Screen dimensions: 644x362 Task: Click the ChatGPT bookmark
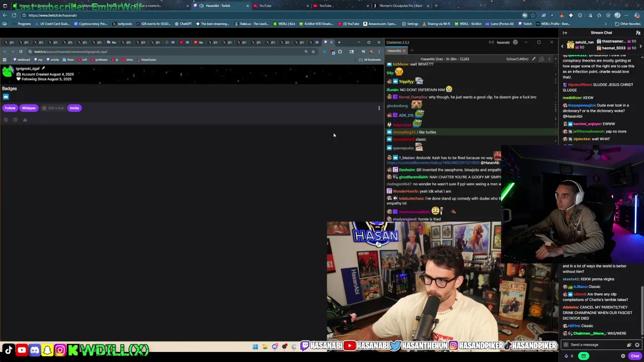tap(183, 24)
